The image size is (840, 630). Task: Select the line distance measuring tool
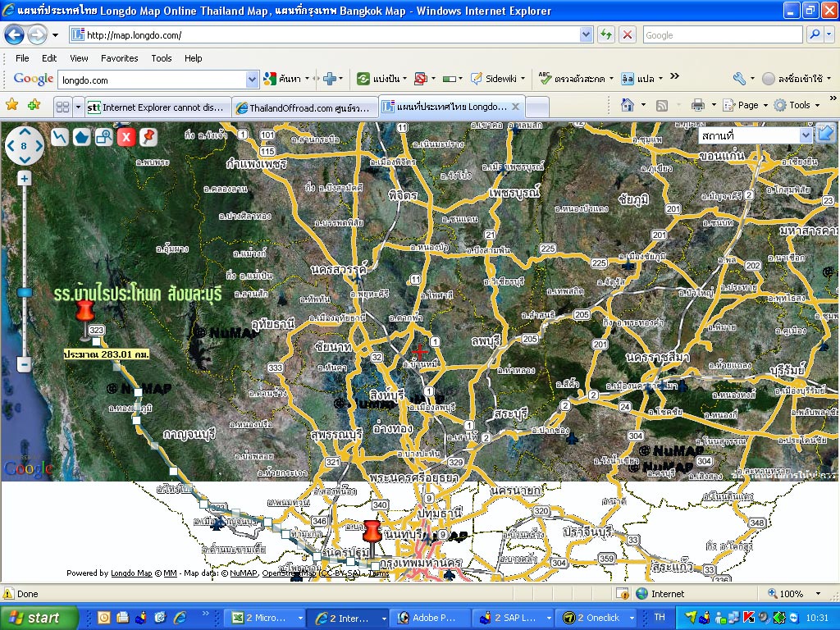coord(60,137)
